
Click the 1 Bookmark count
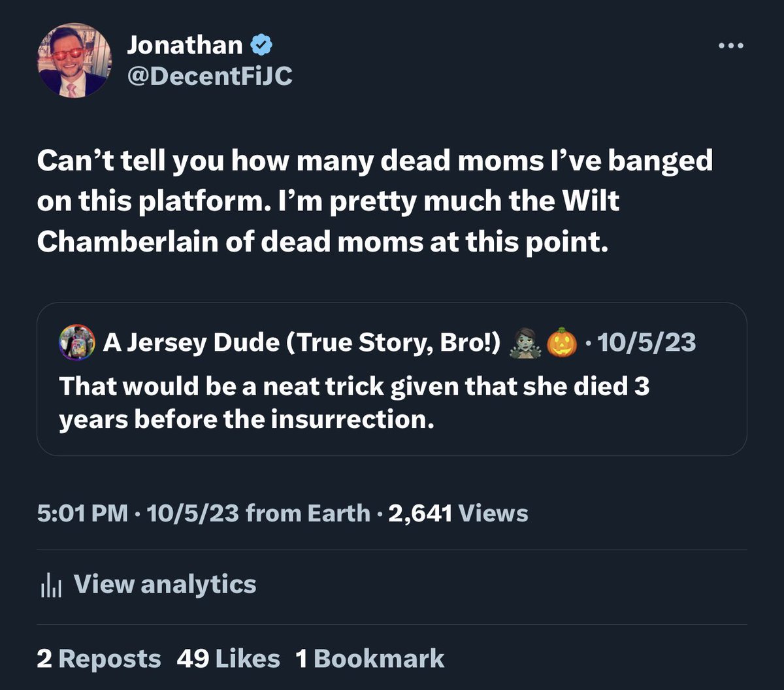370,659
